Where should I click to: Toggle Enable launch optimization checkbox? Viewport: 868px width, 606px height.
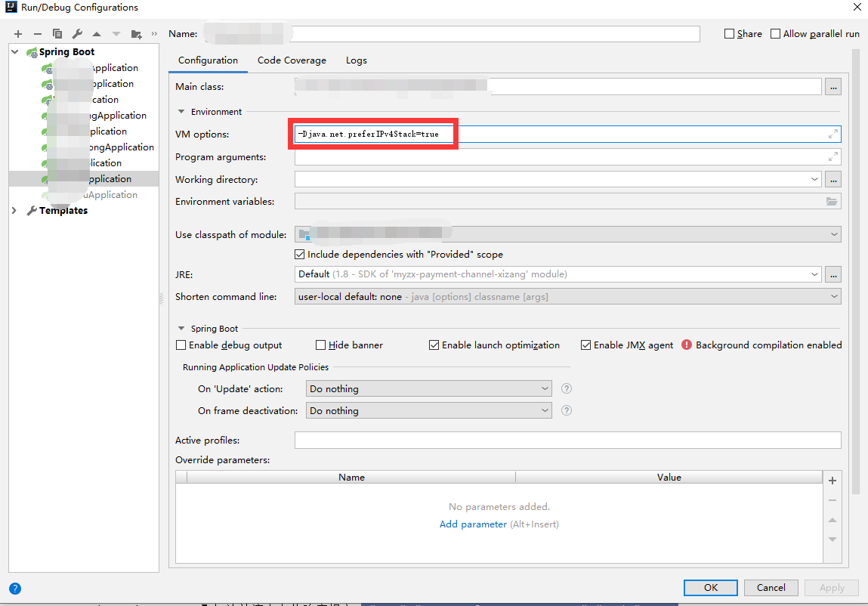coord(434,345)
